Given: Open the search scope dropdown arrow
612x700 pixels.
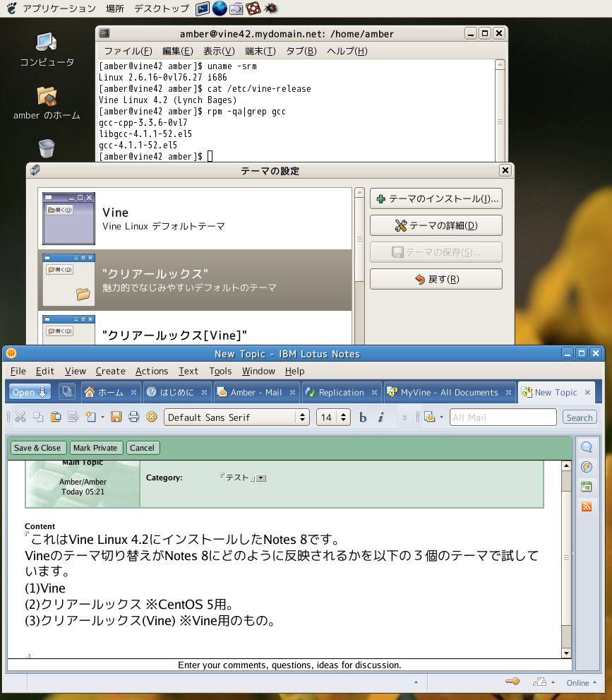Looking at the screenshot, I should point(441,417).
